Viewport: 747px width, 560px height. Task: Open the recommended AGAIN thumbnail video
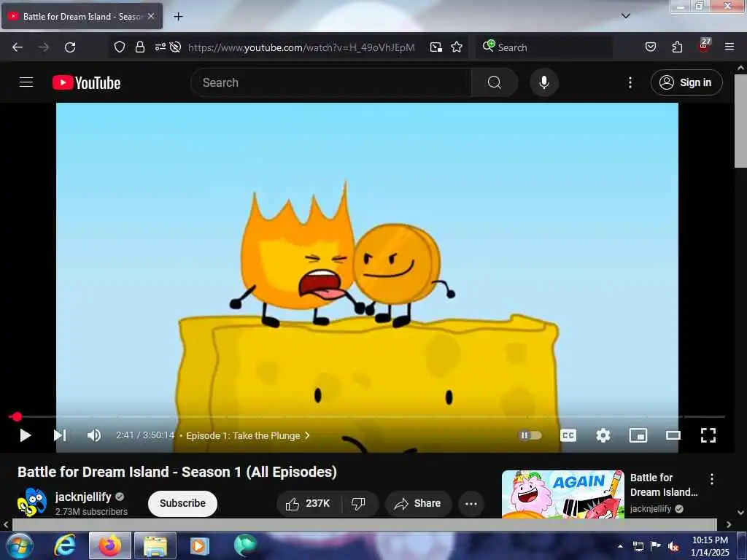pyautogui.click(x=562, y=494)
